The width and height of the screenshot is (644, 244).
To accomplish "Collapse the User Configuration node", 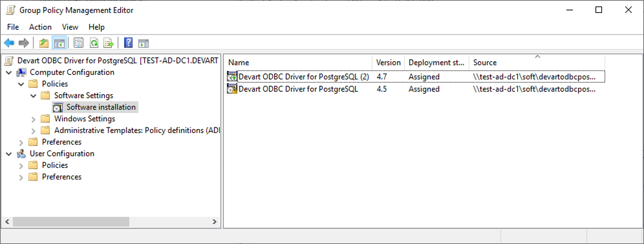I will (9, 154).
